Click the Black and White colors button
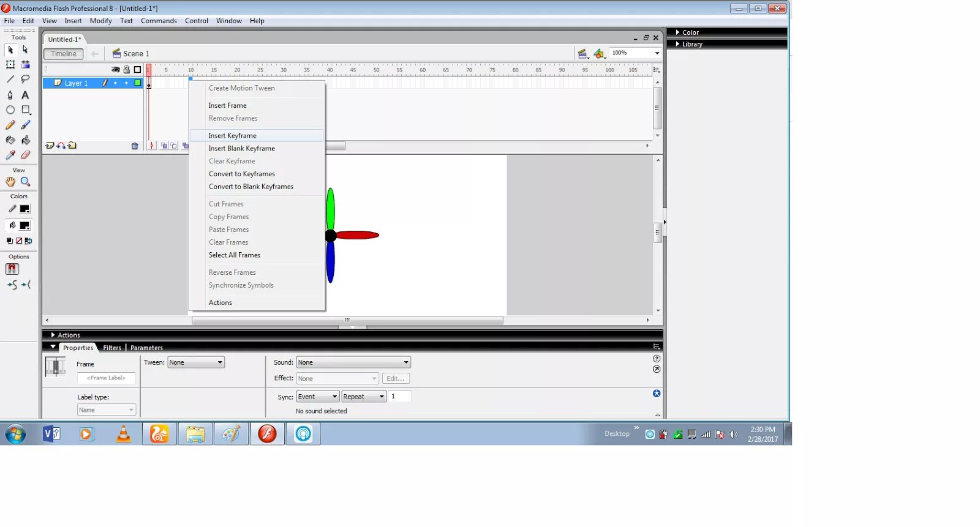This screenshot has width=980, height=527. 10,241
